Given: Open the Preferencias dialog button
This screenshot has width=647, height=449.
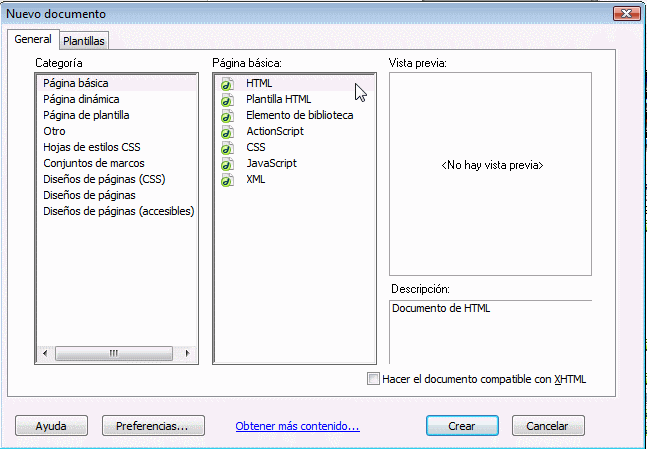Looking at the screenshot, I should 152,426.
